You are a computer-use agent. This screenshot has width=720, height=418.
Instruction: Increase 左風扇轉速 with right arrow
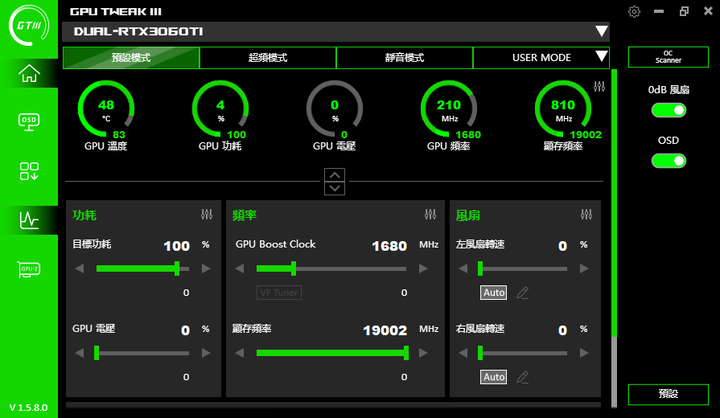(x=584, y=268)
